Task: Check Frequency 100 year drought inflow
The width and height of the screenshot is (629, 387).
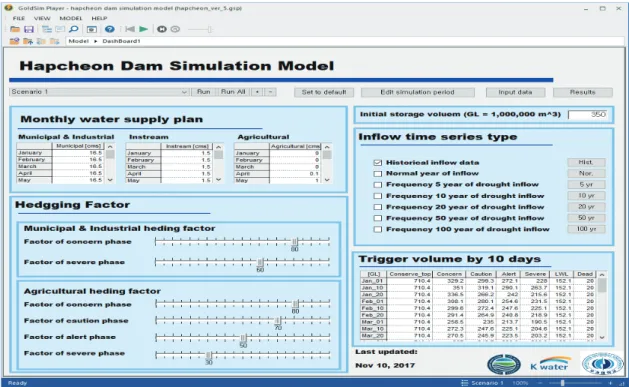Action: [x=377, y=229]
